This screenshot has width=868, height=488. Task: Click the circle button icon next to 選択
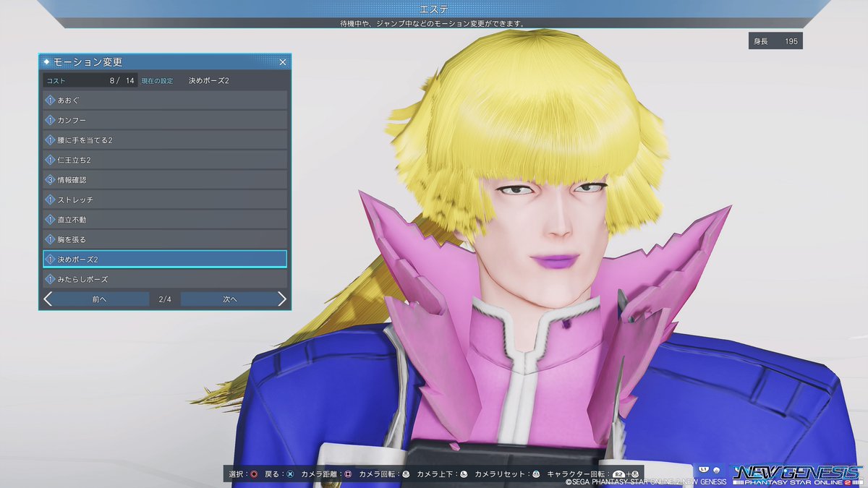[254, 475]
